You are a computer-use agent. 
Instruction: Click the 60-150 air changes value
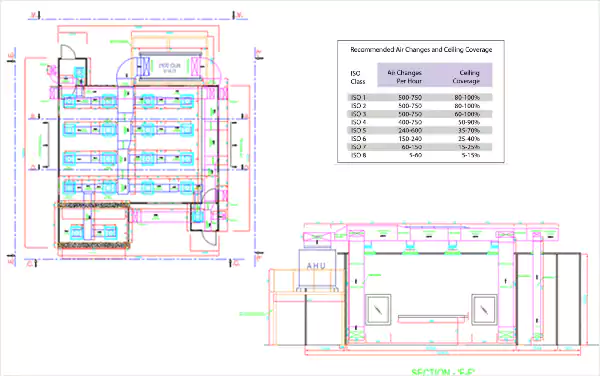coord(412,147)
